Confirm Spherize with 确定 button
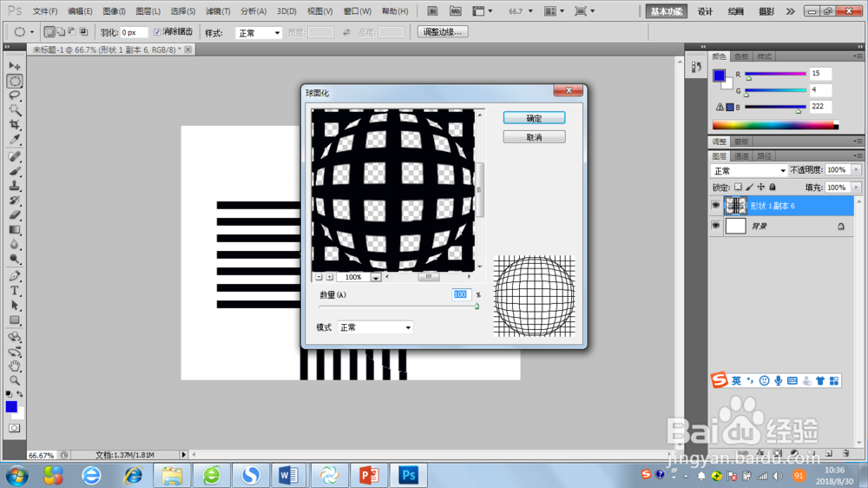This screenshot has width=868, height=488. pos(534,117)
